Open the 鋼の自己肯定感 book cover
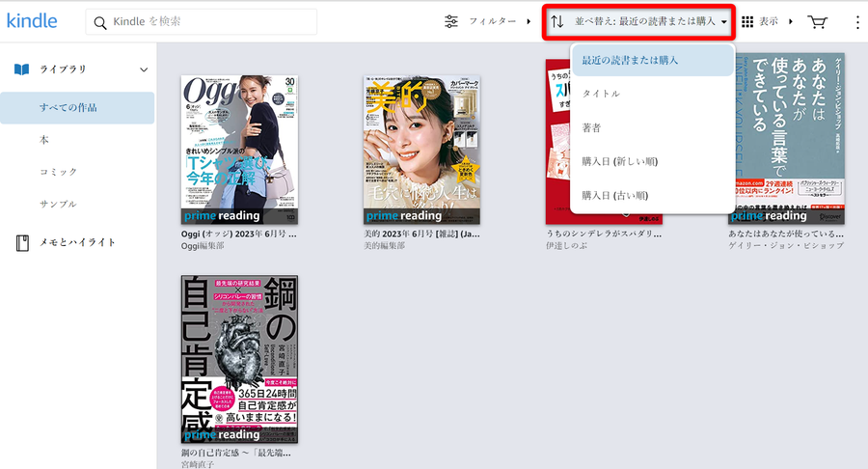 [x=239, y=359]
